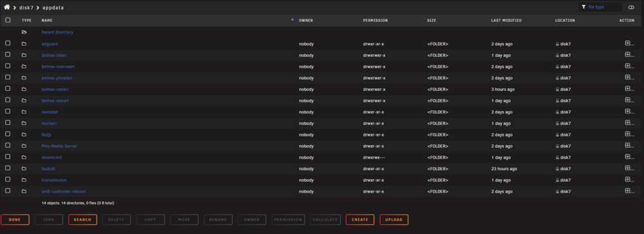Click the lock icon in the transmission row

click(557, 180)
